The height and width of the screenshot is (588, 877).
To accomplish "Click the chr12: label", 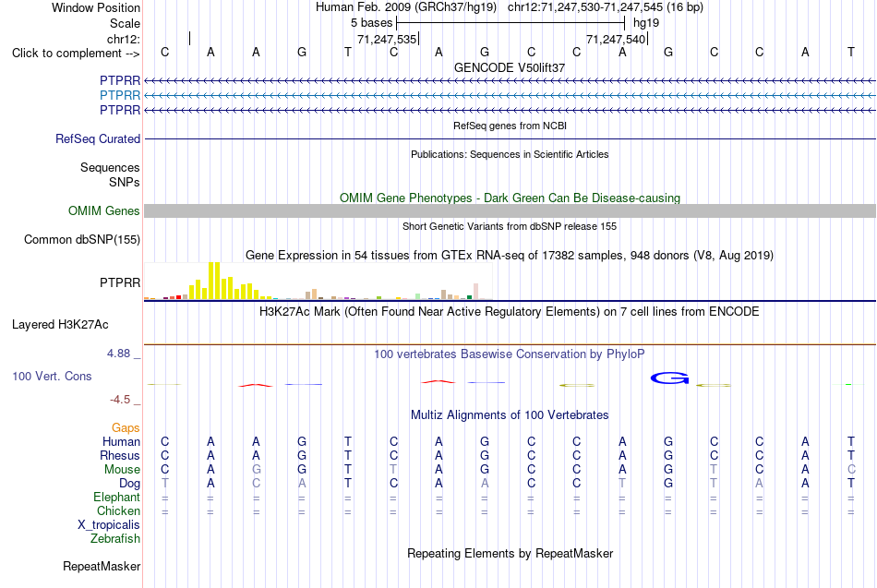I will coord(123,39).
